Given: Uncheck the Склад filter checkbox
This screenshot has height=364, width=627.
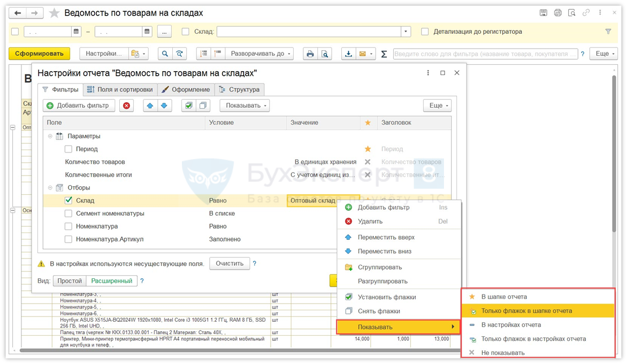Looking at the screenshot, I should click(x=68, y=200).
